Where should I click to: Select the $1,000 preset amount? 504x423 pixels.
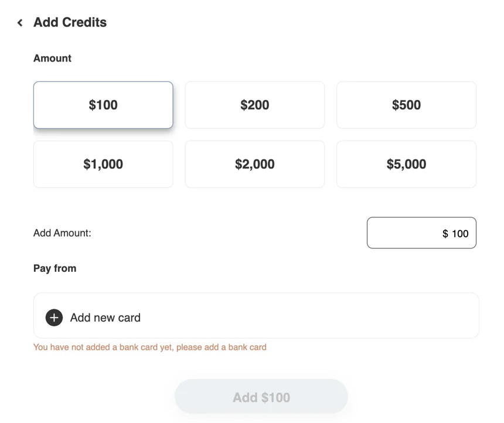pyautogui.click(x=103, y=164)
